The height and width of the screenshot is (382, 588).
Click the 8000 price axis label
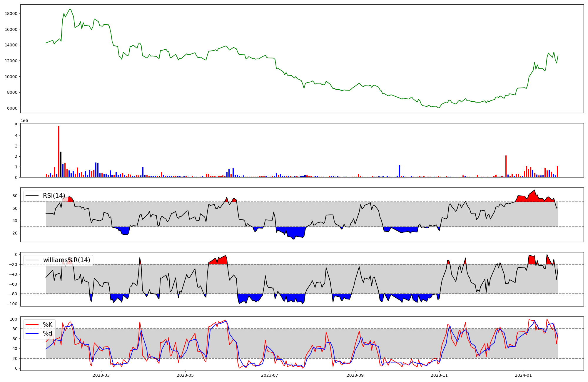point(12,92)
